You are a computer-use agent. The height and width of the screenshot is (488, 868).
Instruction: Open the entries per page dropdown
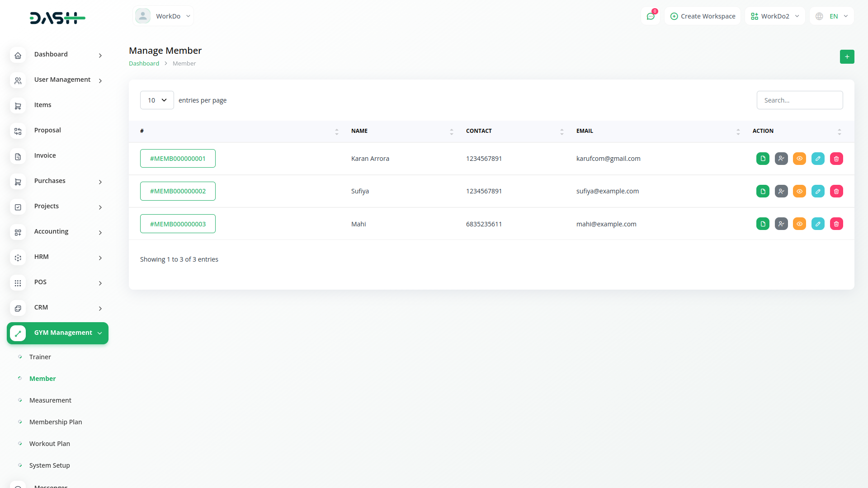pos(157,100)
